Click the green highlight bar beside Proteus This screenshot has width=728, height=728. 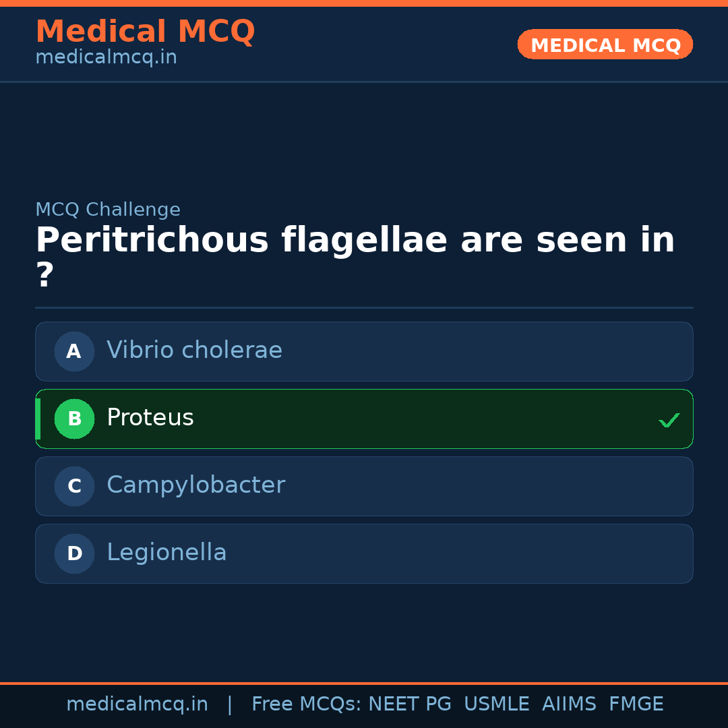point(38,419)
